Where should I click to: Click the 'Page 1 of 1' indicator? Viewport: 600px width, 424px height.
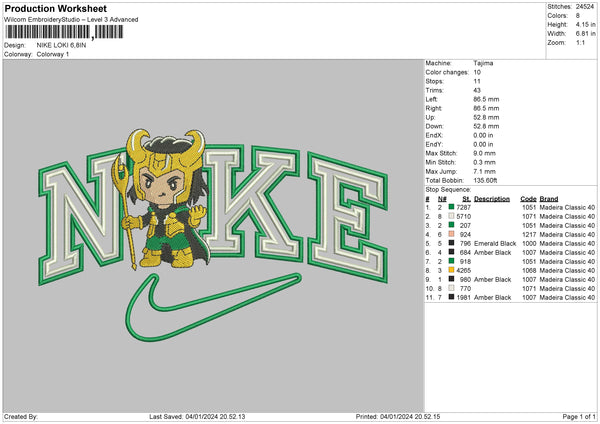tap(579, 416)
